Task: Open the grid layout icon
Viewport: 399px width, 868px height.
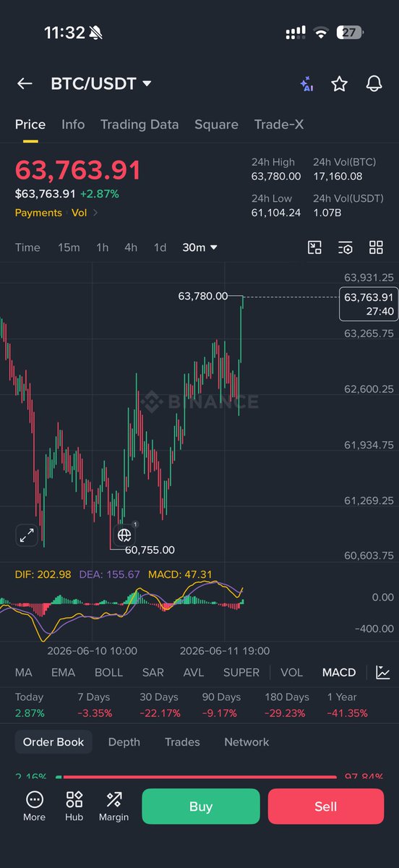Action: 376,247
